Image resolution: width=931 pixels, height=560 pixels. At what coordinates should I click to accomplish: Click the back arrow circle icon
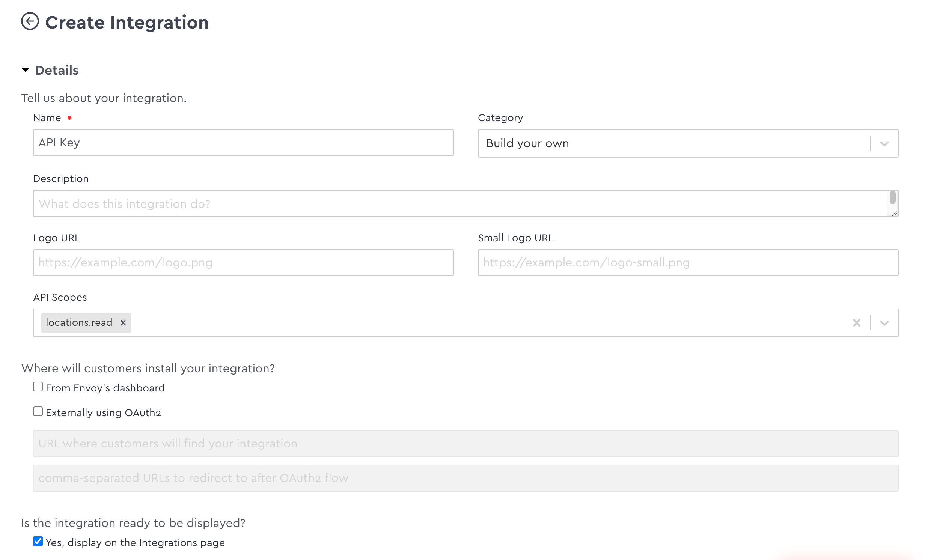click(30, 21)
